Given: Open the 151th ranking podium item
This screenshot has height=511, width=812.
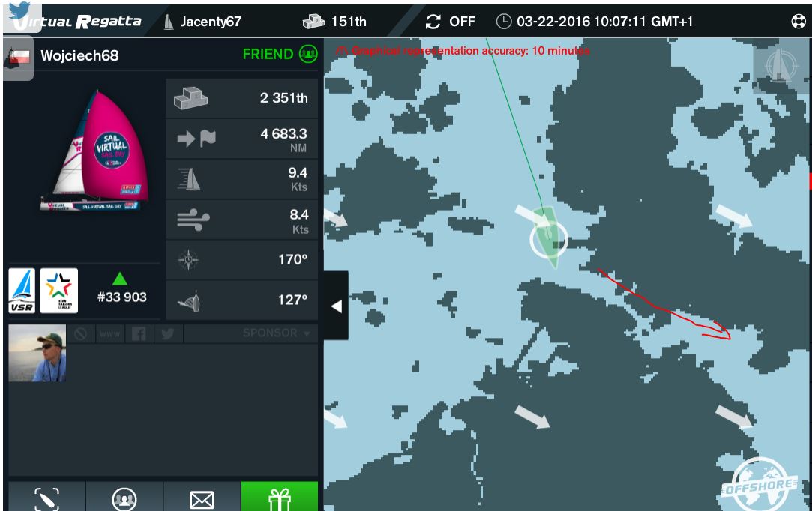Looking at the screenshot, I should pos(334,22).
